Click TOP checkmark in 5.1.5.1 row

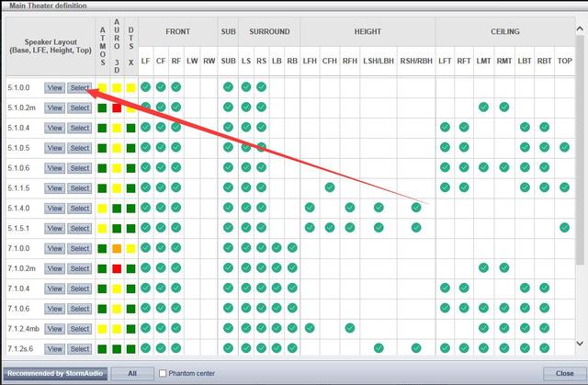pos(564,228)
